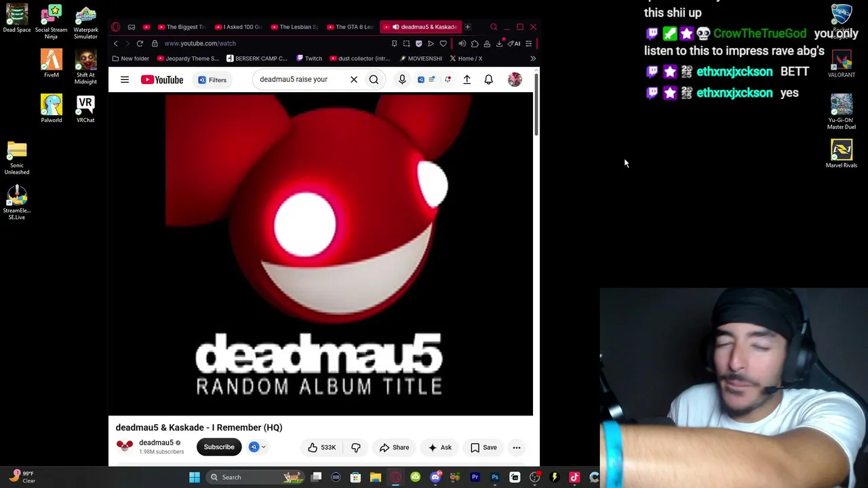Open Premiere Pro from the taskbar
This screenshot has width=868, height=488.
click(x=475, y=477)
